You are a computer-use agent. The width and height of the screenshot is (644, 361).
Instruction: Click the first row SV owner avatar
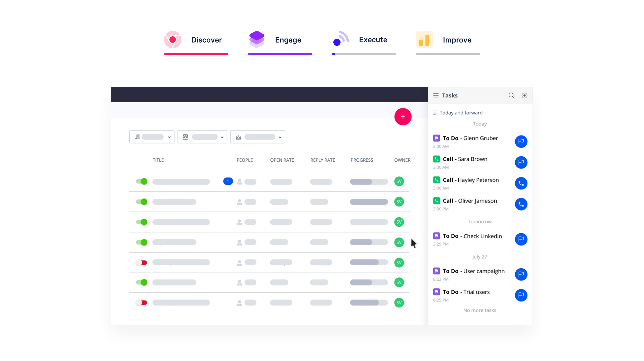(x=399, y=181)
